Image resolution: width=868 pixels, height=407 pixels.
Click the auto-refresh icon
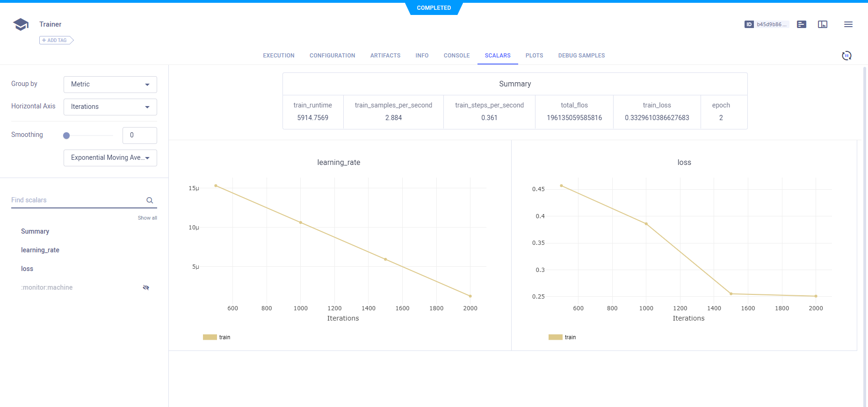(x=846, y=56)
